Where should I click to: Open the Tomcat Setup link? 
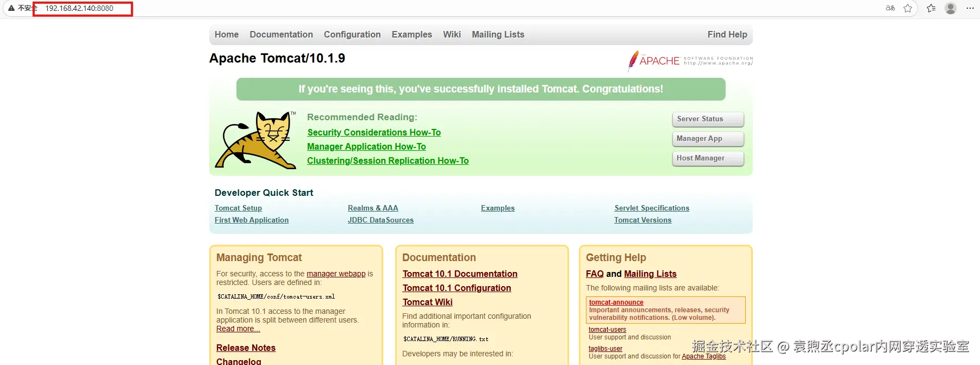point(238,208)
